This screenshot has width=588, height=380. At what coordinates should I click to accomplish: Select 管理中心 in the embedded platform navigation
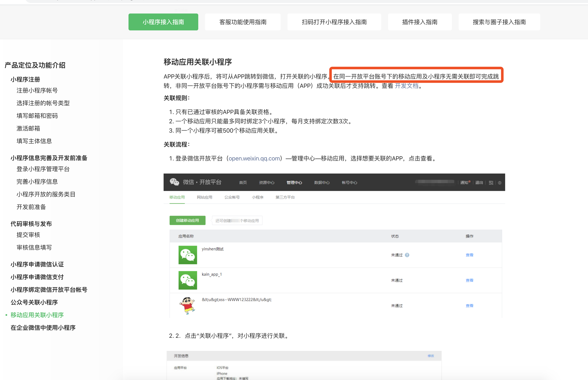294,182
